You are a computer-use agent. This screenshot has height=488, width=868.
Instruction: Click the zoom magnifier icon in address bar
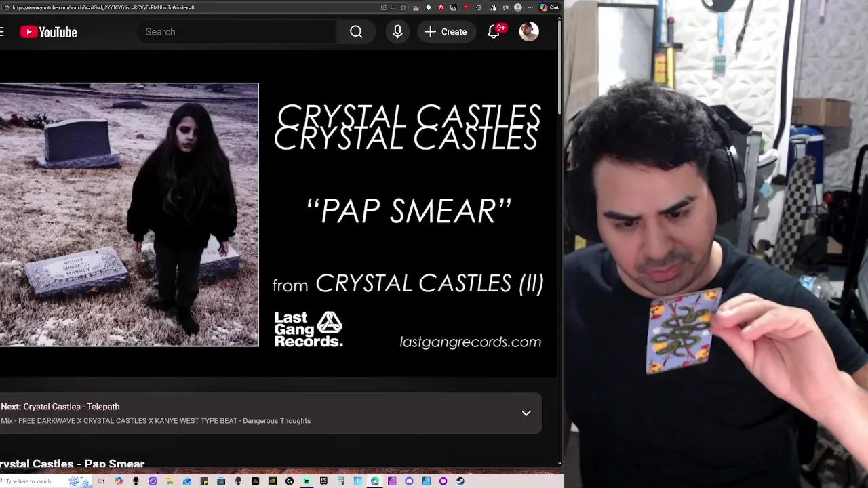393,7
